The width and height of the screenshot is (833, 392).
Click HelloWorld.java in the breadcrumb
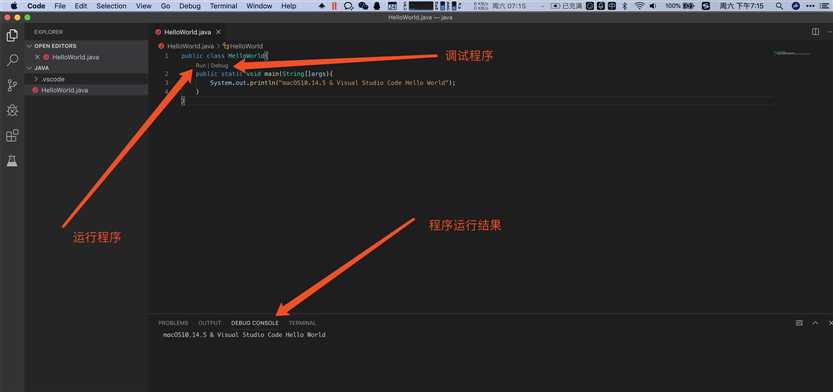pos(190,46)
